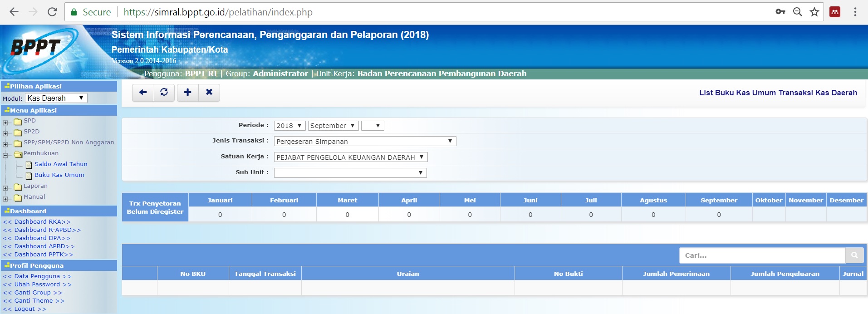
Task: Select the Manual tree label
Action: click(34, 197)
